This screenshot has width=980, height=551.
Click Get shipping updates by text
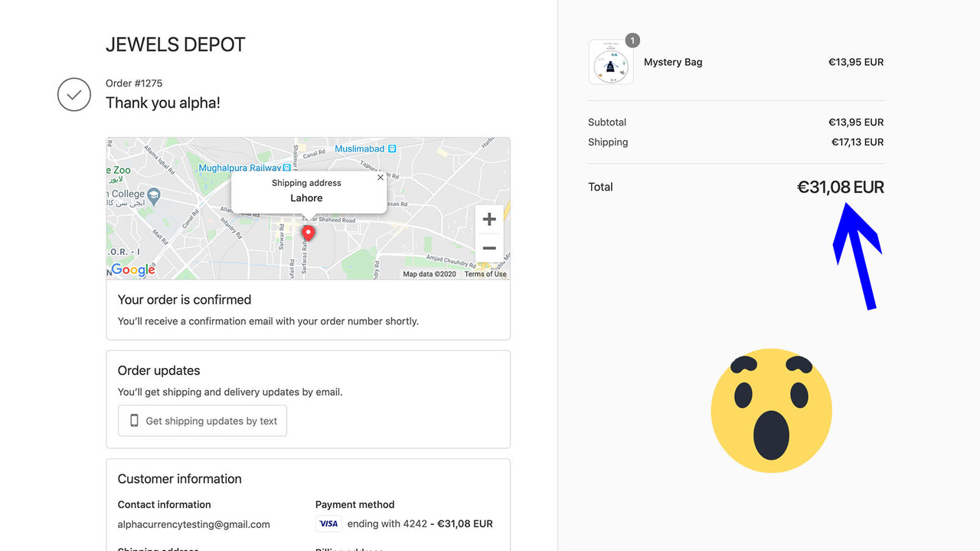pyautogui.click(x=202, y=420)
